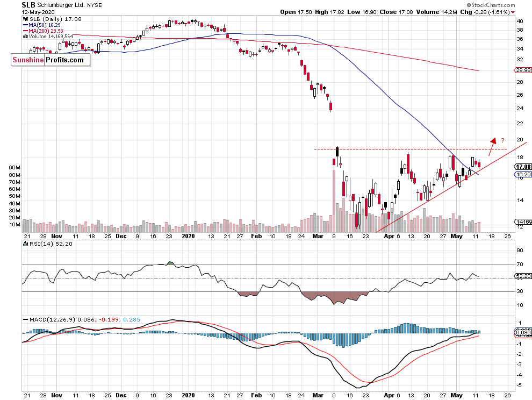532x400 pixels.
Task: Click the Dec label under the price chart
Action: pyautogui.click(x=121, y=236)
